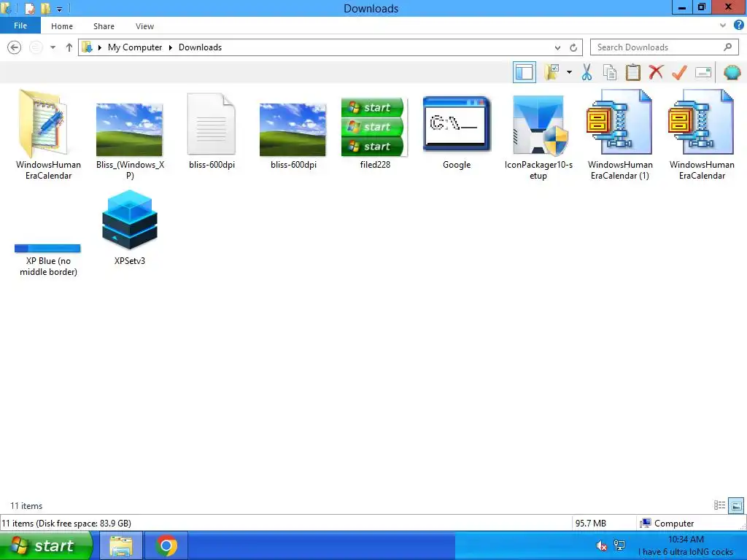Click the network tray icon
747x560 pixels.
(619, 545)
